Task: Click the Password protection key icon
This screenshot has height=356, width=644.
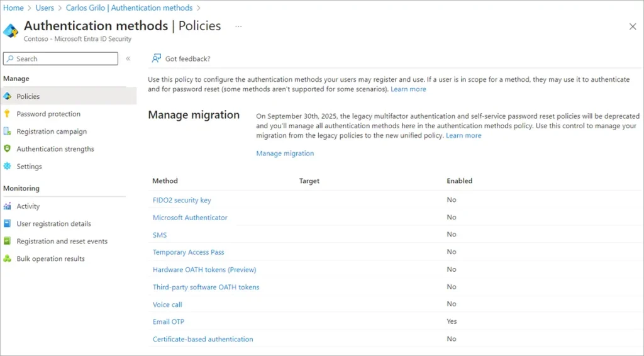Action: point(8,114)
